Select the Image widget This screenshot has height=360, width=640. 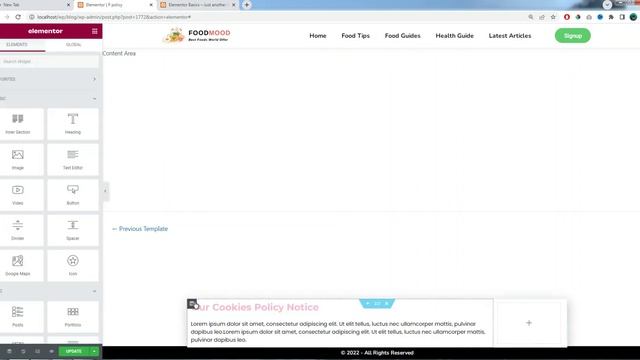[18, 160]
